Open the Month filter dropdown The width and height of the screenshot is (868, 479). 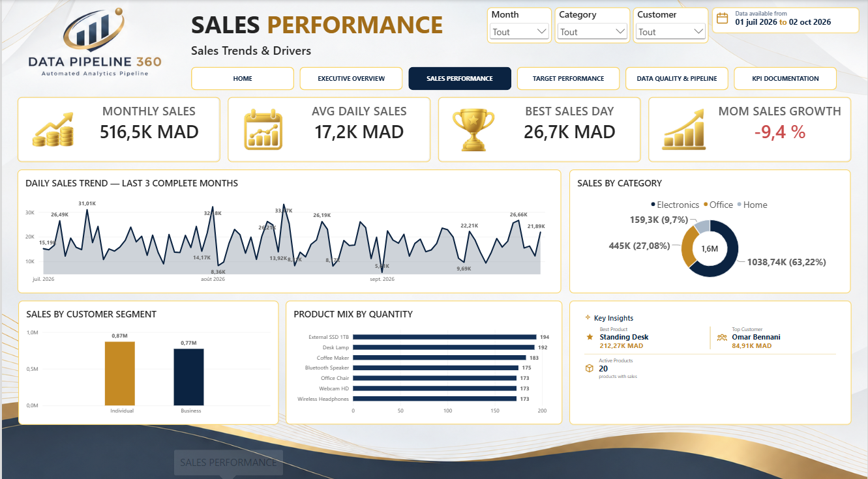tap(519, 31)
